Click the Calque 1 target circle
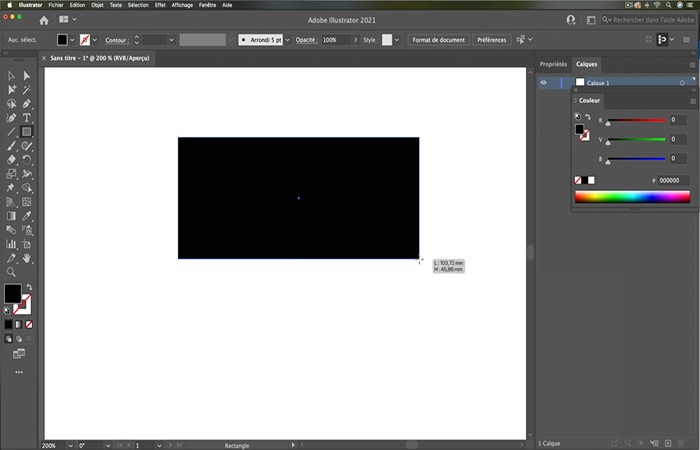700x450 pixels. tap(681, 83)
